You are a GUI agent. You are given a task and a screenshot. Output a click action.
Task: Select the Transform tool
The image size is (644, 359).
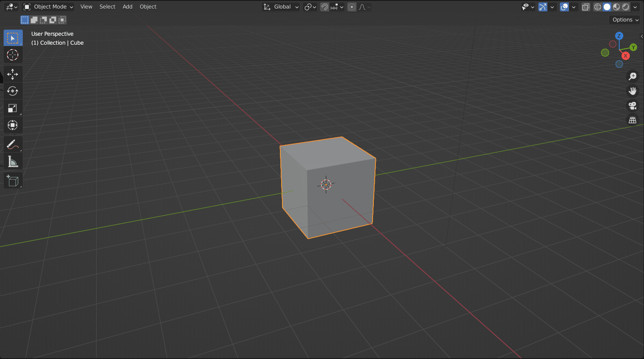pos(13,125)
